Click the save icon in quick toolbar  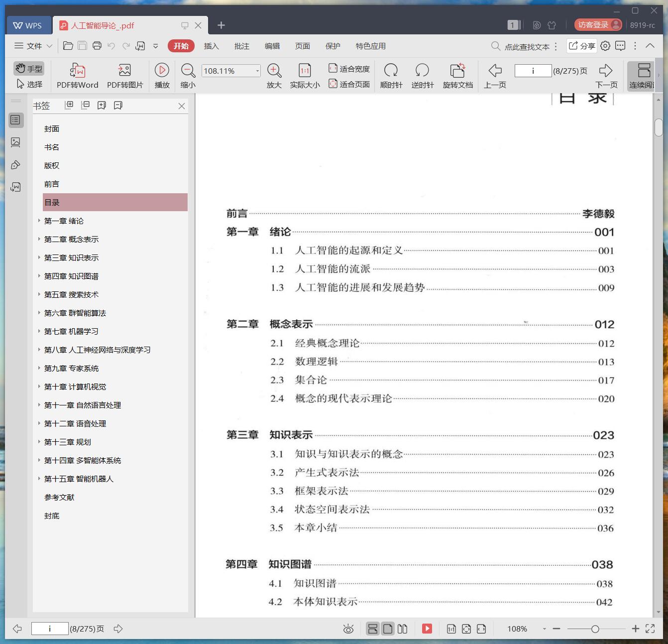(82, 46)
